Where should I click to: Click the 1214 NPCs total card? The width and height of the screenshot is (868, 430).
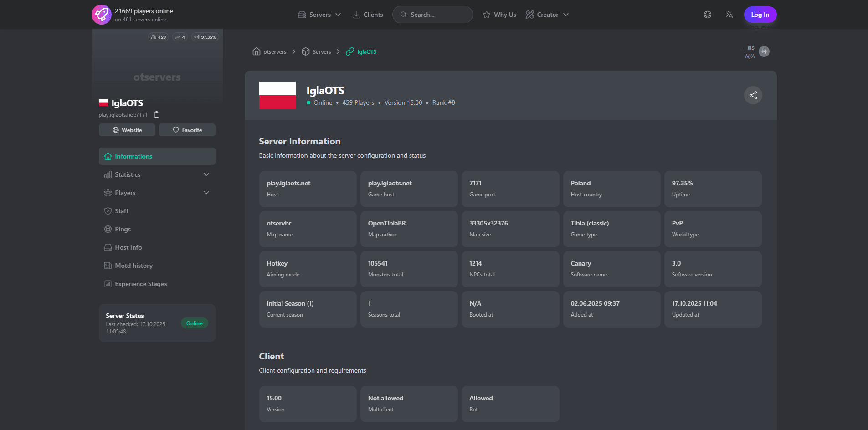510,269
